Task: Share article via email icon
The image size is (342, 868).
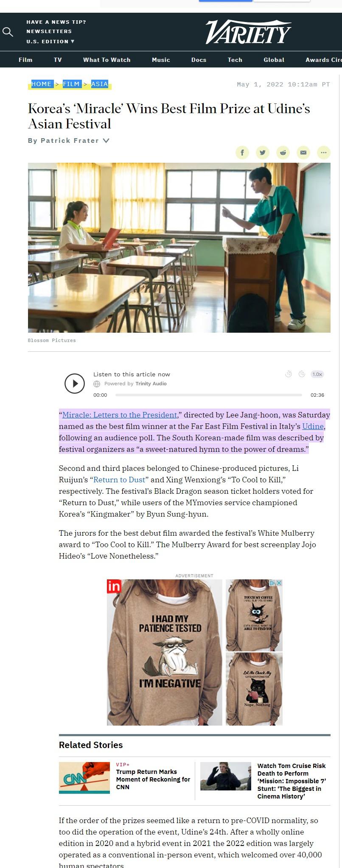Action: click(x=303, y=153)
